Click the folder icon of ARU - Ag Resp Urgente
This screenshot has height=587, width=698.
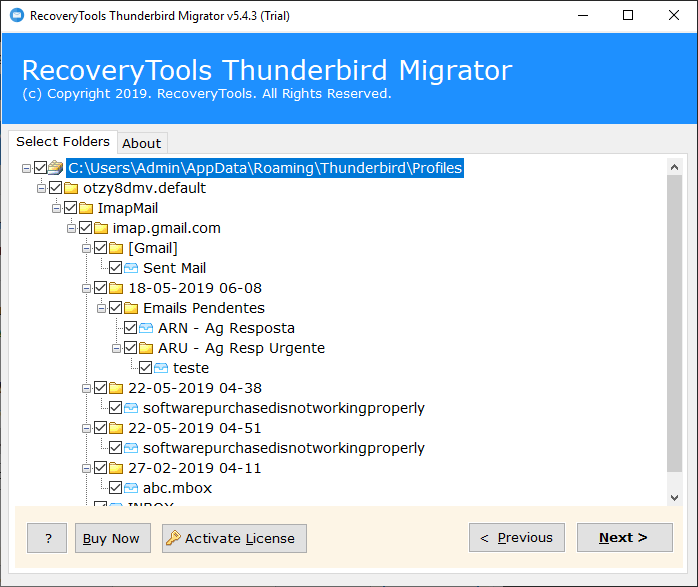146,348
